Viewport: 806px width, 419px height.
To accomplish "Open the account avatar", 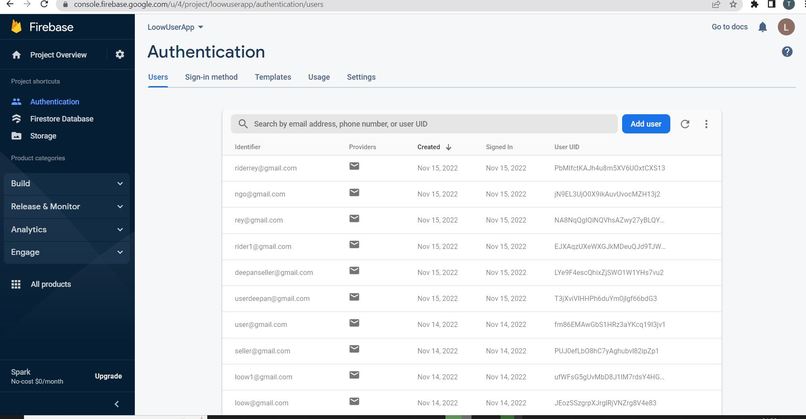I will pos(786,27).
